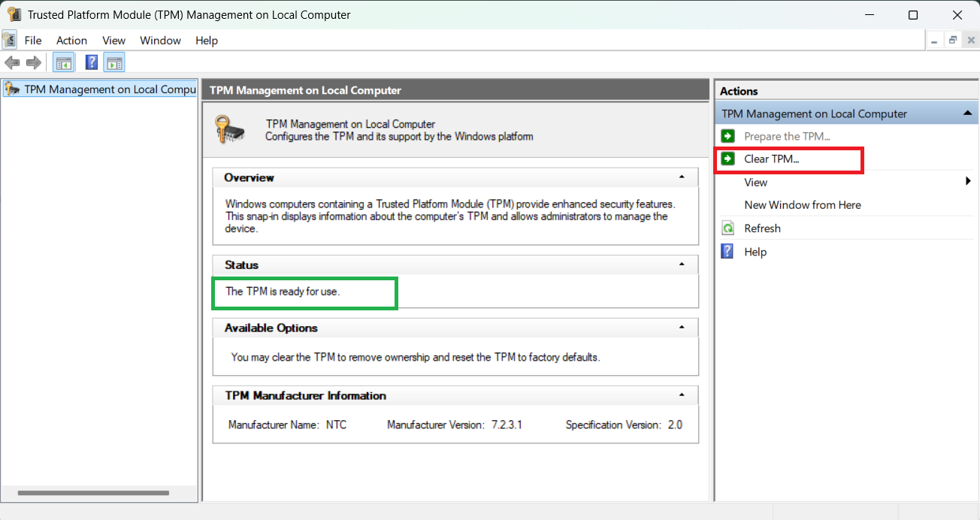Viewport: 980px width, 520px height.
Task: Open the Window menu
Action: (x=160, y=41)
